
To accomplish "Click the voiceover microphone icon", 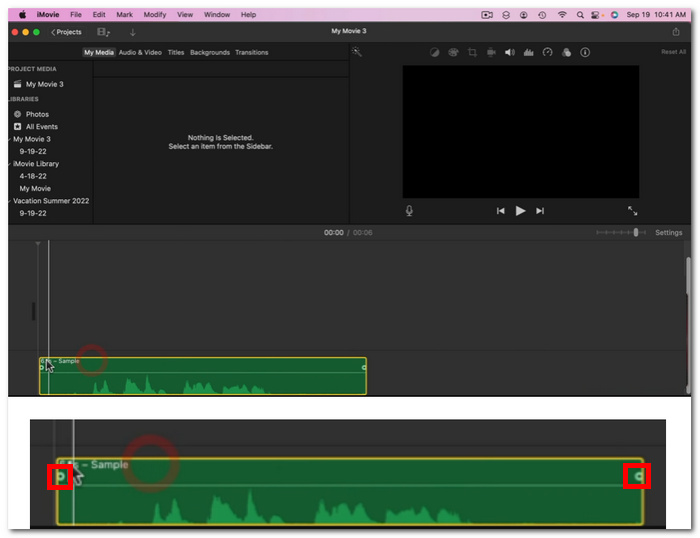I will click(x=409, y=211).
